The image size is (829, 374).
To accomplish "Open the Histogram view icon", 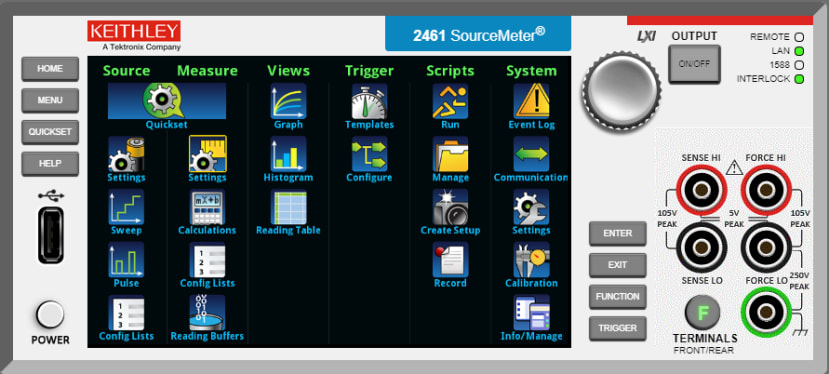I will pyautogui.click(x=288, y=154).
